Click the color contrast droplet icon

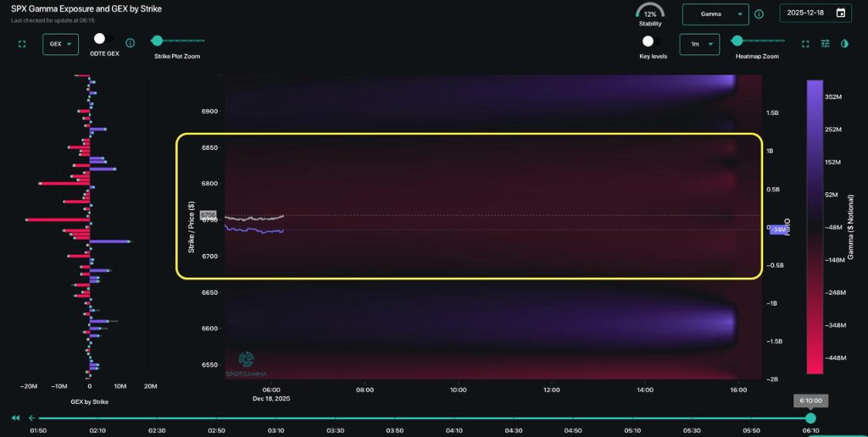coord(844,44)
